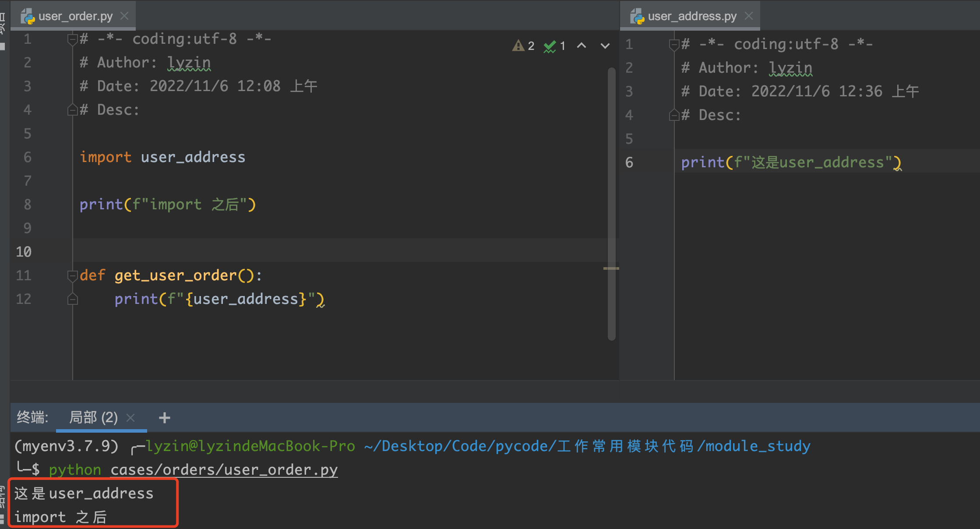Image resolution: width=980 pixels, height=529 pixels.
Task: Add a new terminal session with plus button
Action: [165, 418]
